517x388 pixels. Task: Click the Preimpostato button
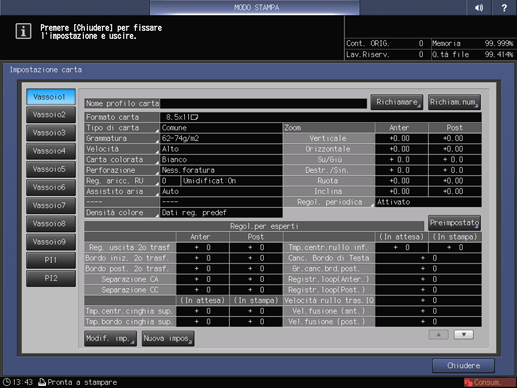click(454, 223)
